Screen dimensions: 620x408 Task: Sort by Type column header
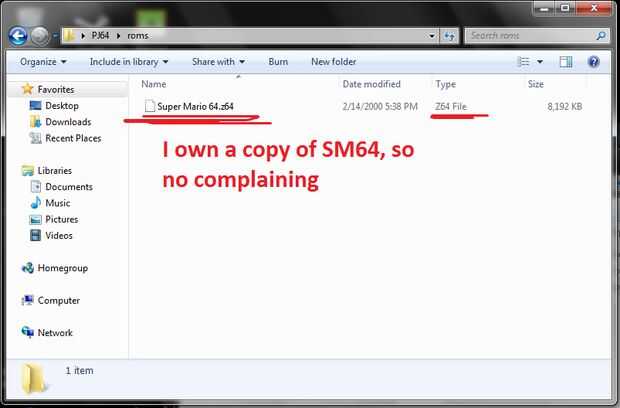[x=446, y=84]
